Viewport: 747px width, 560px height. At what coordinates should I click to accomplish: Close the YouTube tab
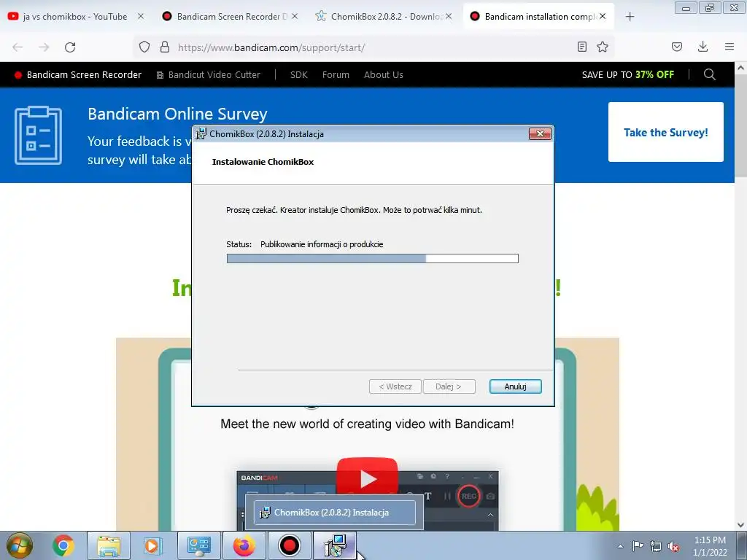click(x=141, y=16)
